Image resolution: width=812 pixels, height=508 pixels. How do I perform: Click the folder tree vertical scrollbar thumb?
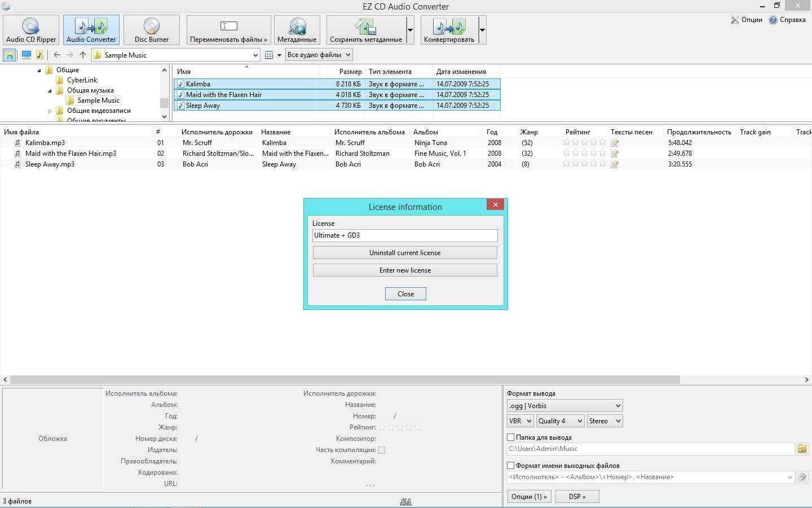pyautogui.click(x=164, y=102)
